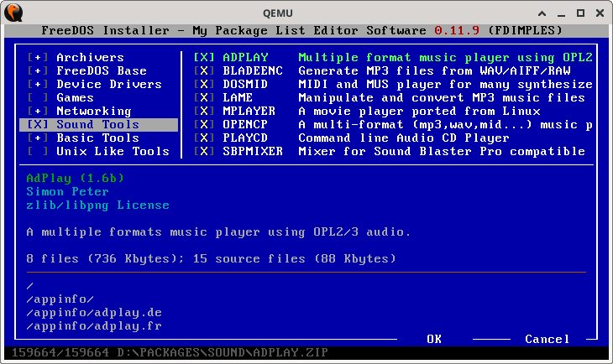Select the SBPMIXER package name

coord(253,151)
